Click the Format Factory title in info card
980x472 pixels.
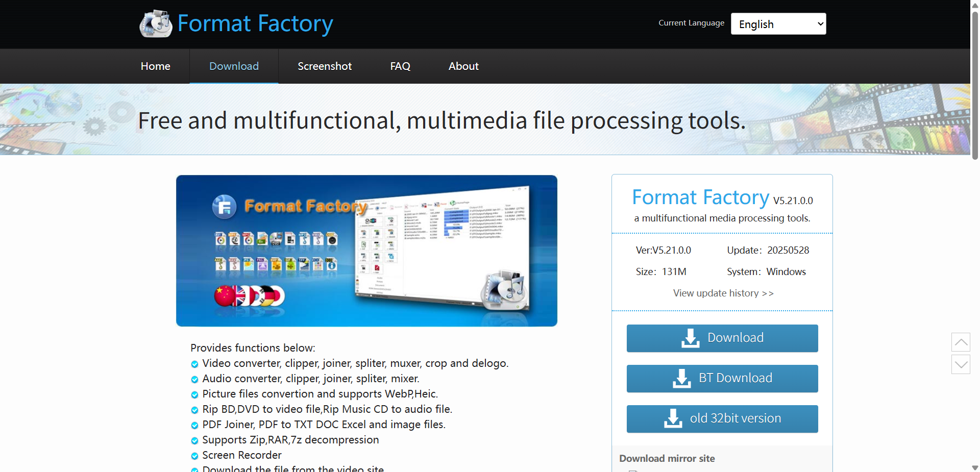coord(700,197)
